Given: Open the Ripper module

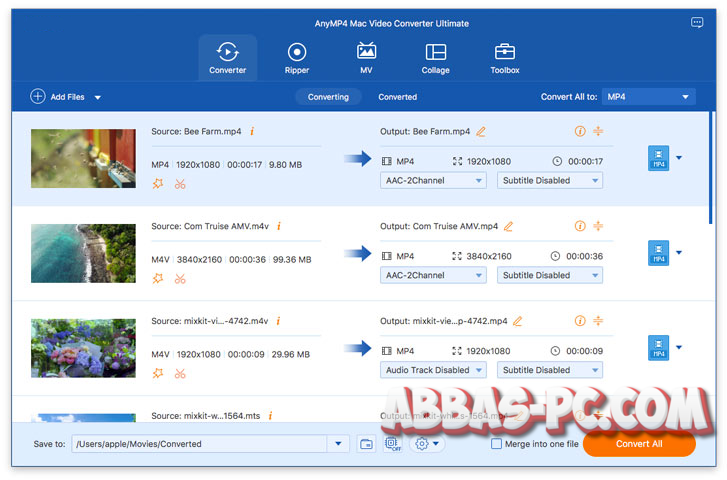Looking at the screenshot, I should pyautogui.click(x=296, y=58).
